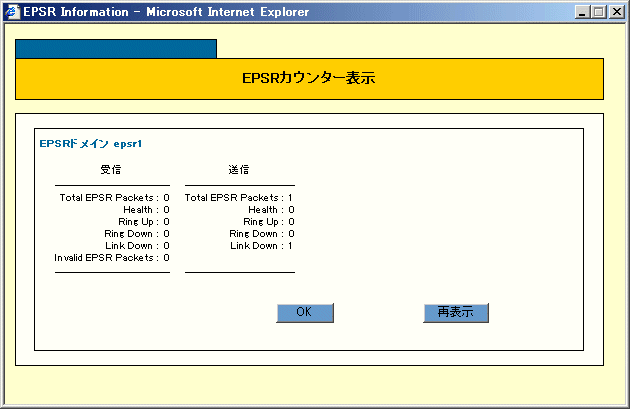Click the sent Ring Down counter
This screenshot has width=630, height=409.
[x=290, y=234]
